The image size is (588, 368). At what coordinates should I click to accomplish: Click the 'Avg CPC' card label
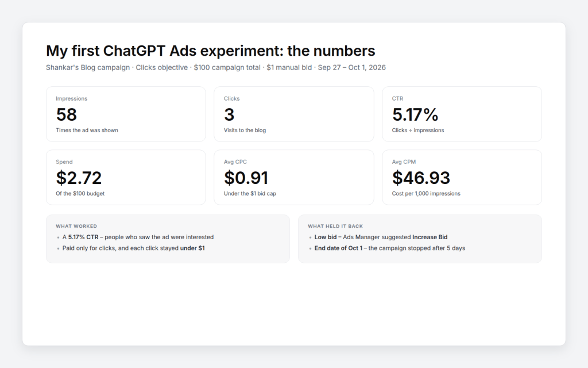(x=235, y=162)
